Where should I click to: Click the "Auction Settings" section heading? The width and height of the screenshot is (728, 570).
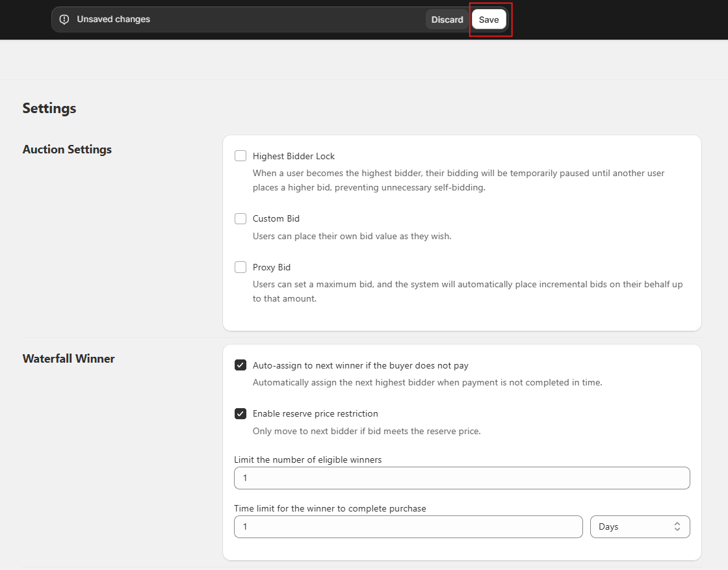coord(67,149)
